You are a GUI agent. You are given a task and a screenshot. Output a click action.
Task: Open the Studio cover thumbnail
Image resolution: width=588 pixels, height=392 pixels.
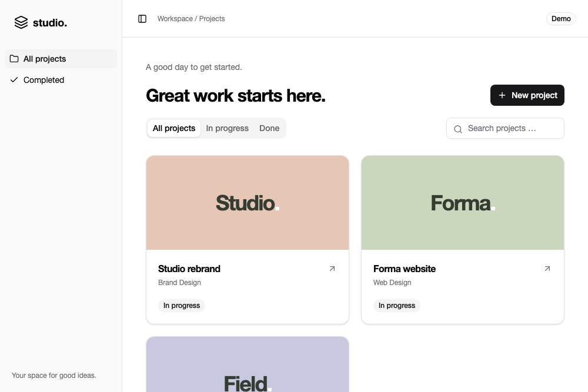[248, 203]
